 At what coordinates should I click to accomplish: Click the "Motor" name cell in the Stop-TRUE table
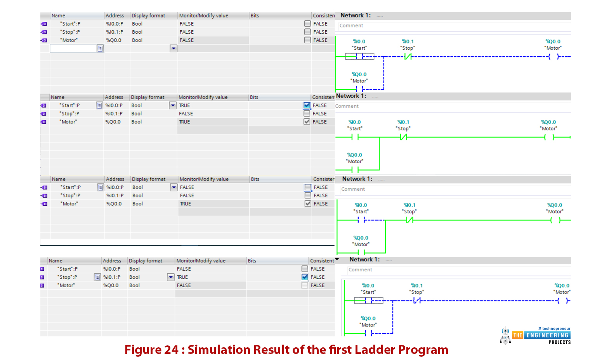[66, 285]
